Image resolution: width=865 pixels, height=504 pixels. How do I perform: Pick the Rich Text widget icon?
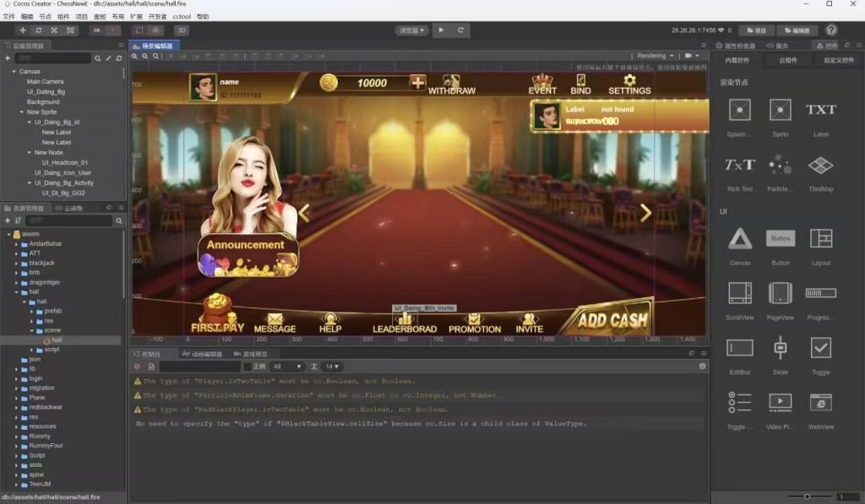tap(739, 165)
